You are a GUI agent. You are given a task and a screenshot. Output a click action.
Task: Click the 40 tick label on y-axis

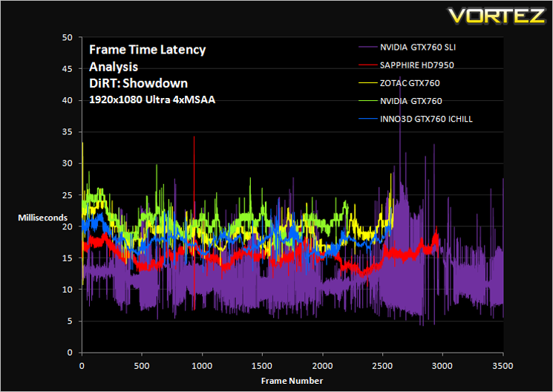coord(67,100)
